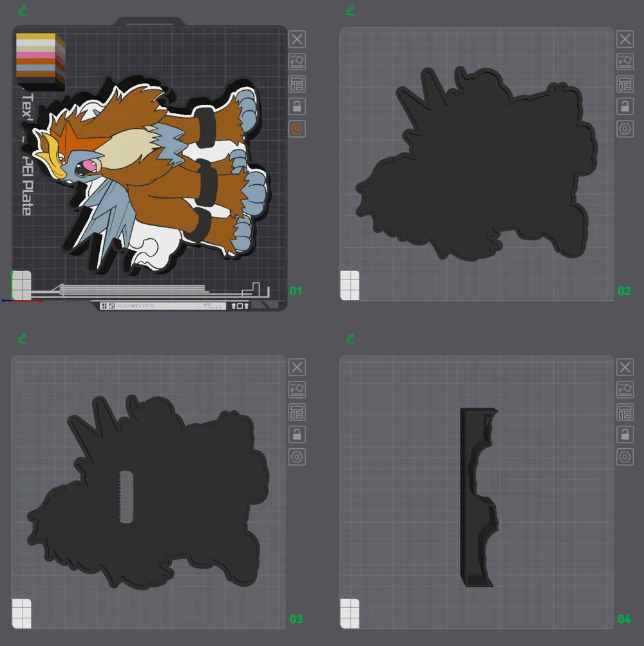Toggle the lock on plate 03
The image size is (644, 646).
pos(297,435)
